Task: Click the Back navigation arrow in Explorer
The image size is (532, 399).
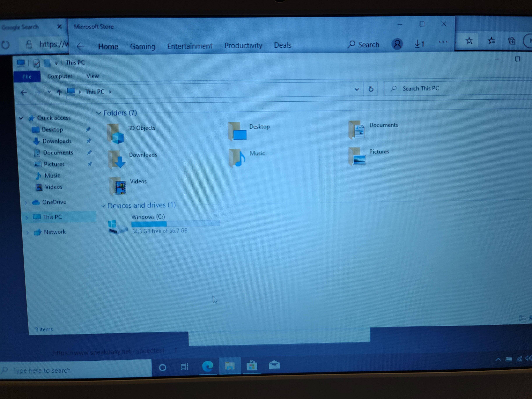Action: tap(24, 92)
